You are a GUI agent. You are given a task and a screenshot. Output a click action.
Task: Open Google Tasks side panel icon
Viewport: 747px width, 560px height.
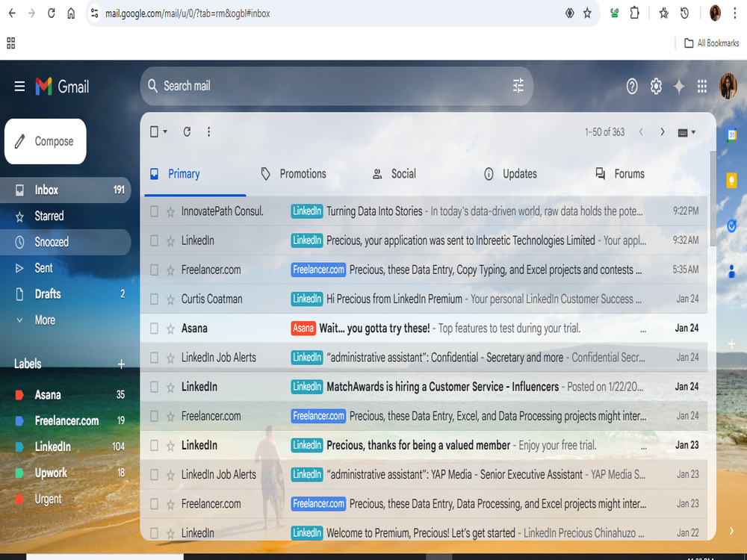[731, 225]
